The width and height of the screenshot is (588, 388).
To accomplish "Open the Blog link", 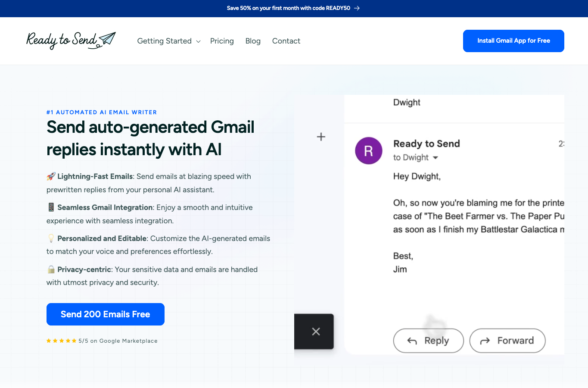I will [x=253, y=41].
